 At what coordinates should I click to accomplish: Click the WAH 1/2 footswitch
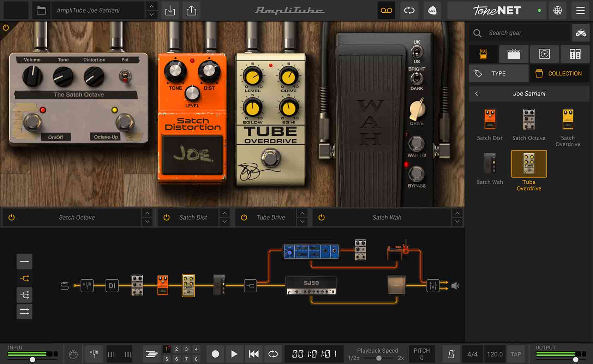tap(417, 143)
